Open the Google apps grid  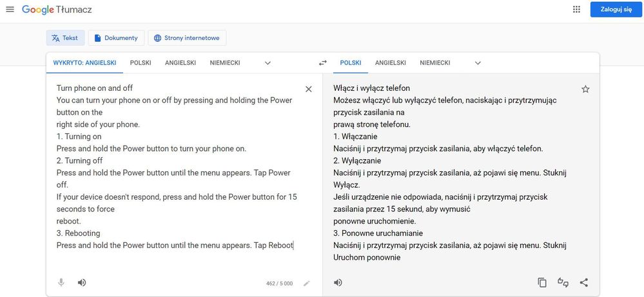click(576, 10)
